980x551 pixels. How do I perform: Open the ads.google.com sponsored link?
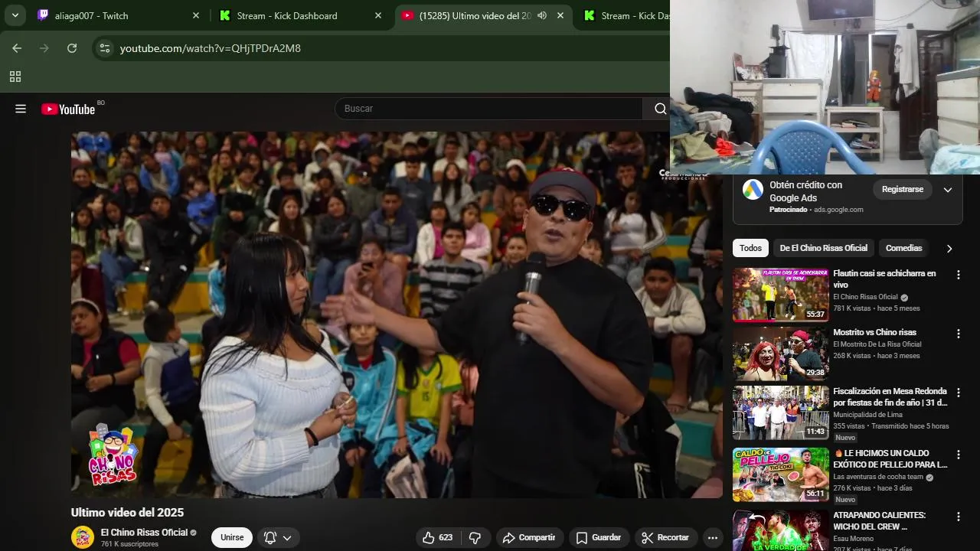pyautogui.click(x=838, y=210)
